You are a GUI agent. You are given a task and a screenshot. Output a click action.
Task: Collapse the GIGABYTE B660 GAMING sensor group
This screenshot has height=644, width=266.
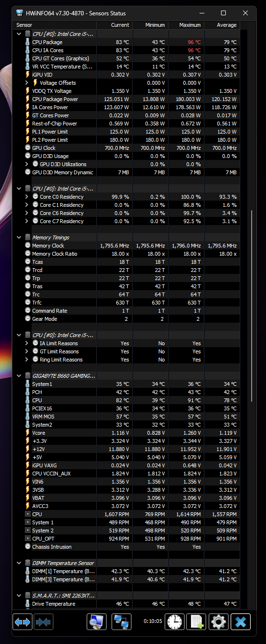tap(19, 376)
